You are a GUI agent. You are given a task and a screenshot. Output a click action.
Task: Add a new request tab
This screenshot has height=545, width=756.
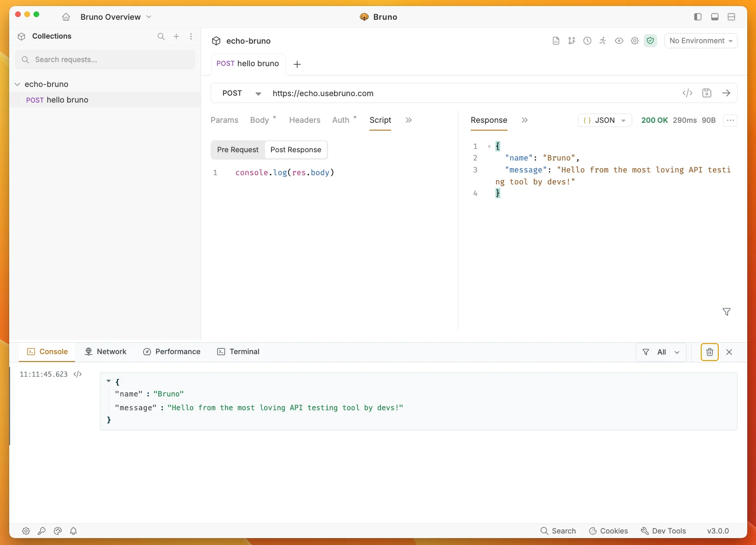[297, 64]
